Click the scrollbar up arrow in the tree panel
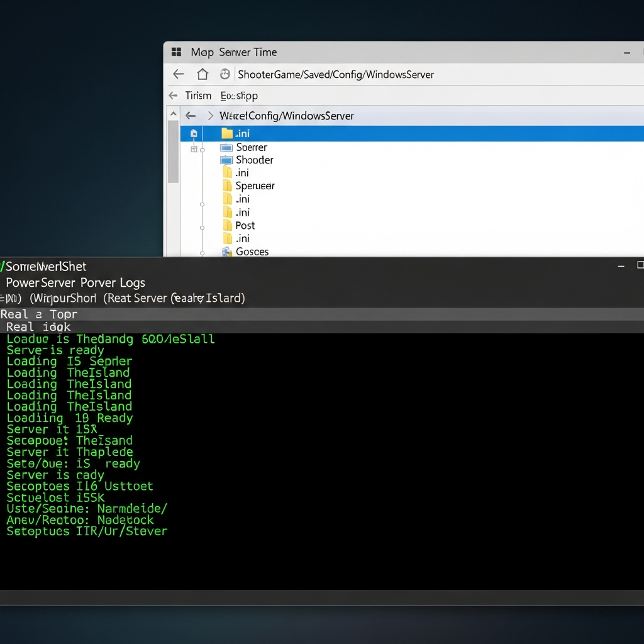 pyautogui.click(x=173, y=113)
